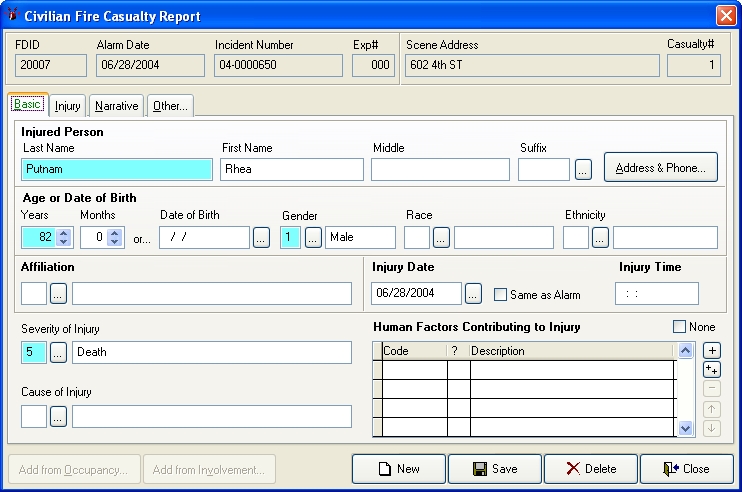This screenshot has width=742, height=492.
Task: Click the Years field showing 82
Action: tap(39, 237)
